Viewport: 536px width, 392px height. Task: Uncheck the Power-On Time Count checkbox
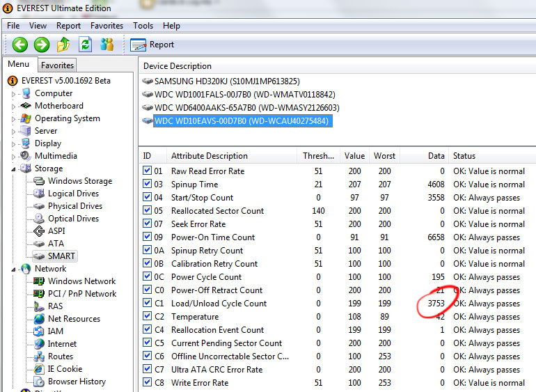(x=148, y=237)
